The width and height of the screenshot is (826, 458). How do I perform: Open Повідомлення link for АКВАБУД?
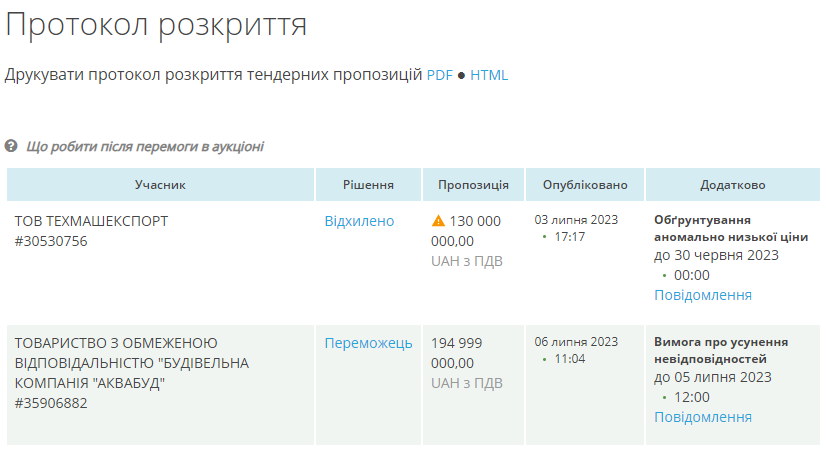[x=703, y=417]
